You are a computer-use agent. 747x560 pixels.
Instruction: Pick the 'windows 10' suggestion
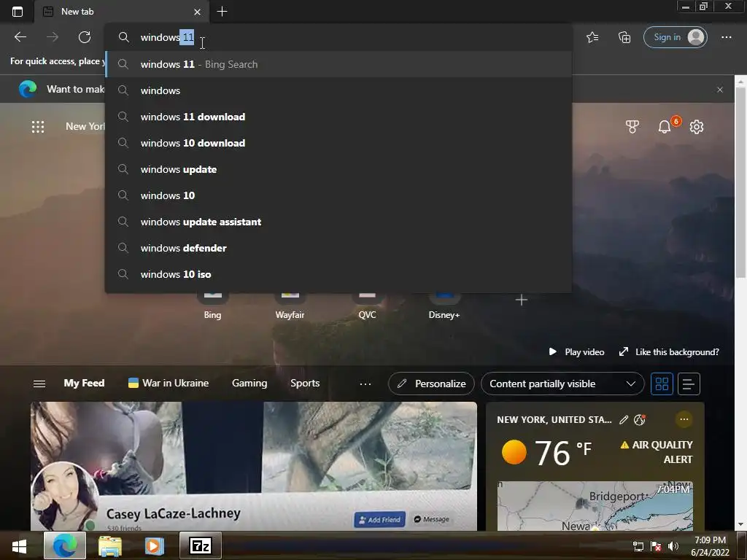(338, 195)
